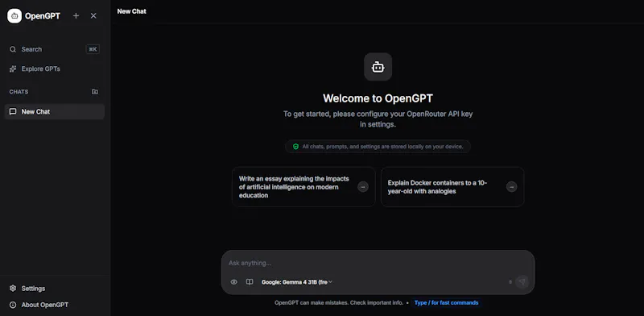This screenshot has width=644, height=316.
Task: Open Search in the sidebar
Action: point(54,49)
